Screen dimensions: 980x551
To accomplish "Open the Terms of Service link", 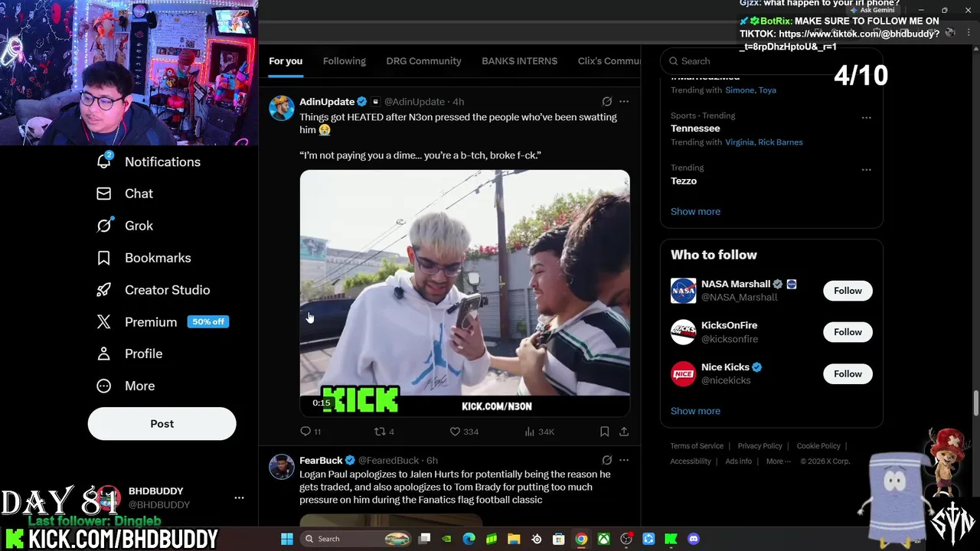I will (697, 446).
